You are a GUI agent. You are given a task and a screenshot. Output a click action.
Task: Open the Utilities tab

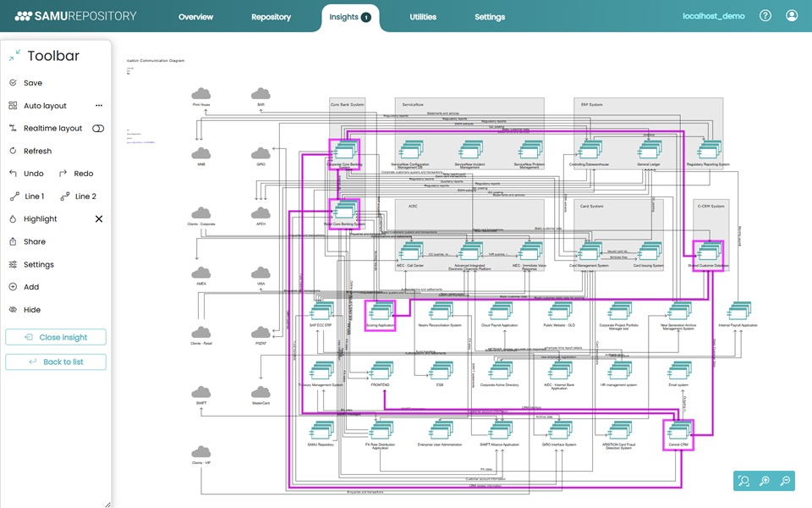[423, 17]
